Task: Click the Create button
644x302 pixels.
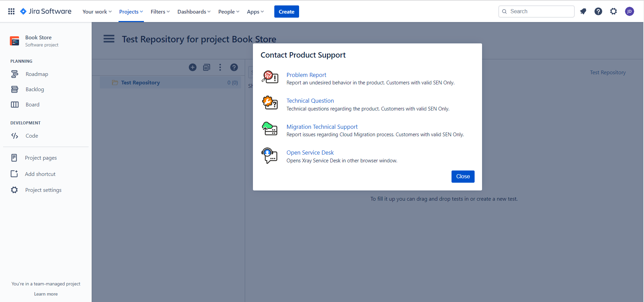Action: [x=287, y=12]
